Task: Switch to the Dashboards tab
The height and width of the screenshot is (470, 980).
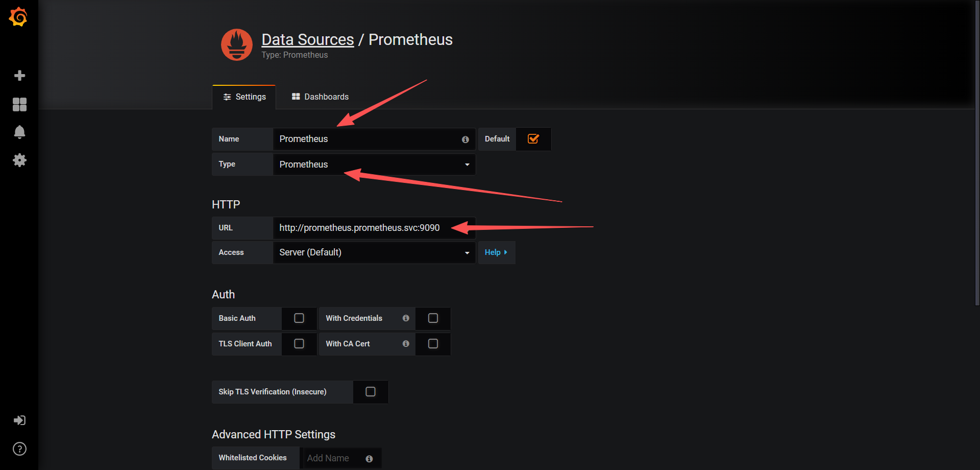Action: pos(320,97)
